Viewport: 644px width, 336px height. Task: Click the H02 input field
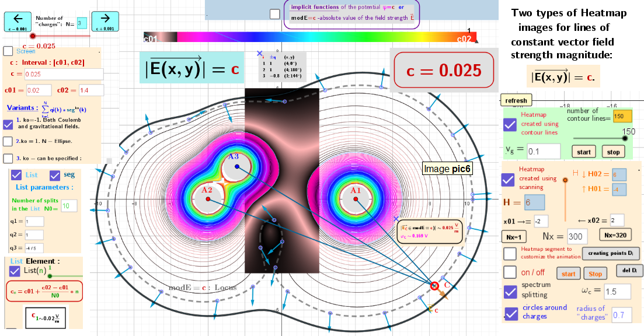pyautogui.click(x=619, y=174)
